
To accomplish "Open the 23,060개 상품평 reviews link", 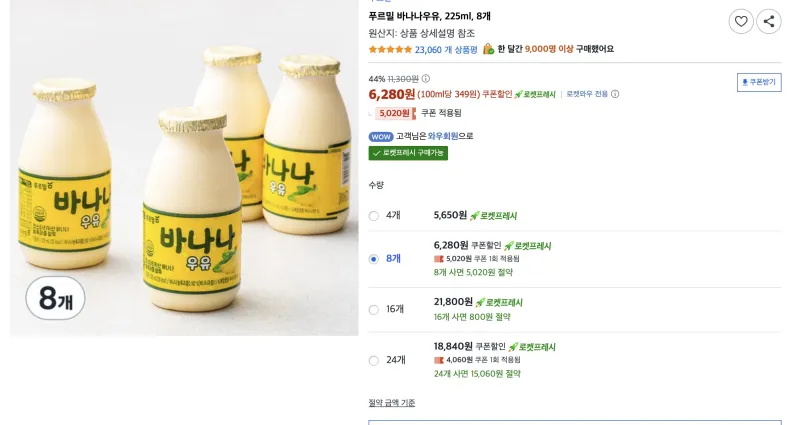I will (446, 49).
